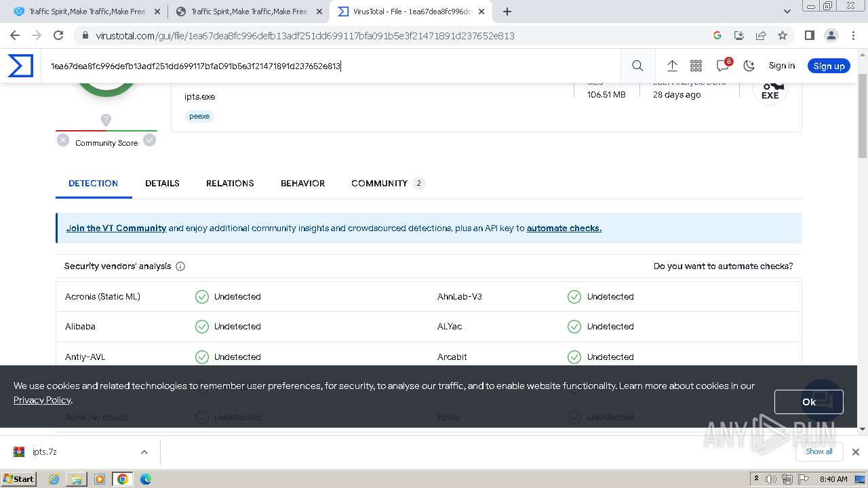Viewport: 868px width, 488px height.
Task: Open a new browser tab
Action: (x=507, y=12)
